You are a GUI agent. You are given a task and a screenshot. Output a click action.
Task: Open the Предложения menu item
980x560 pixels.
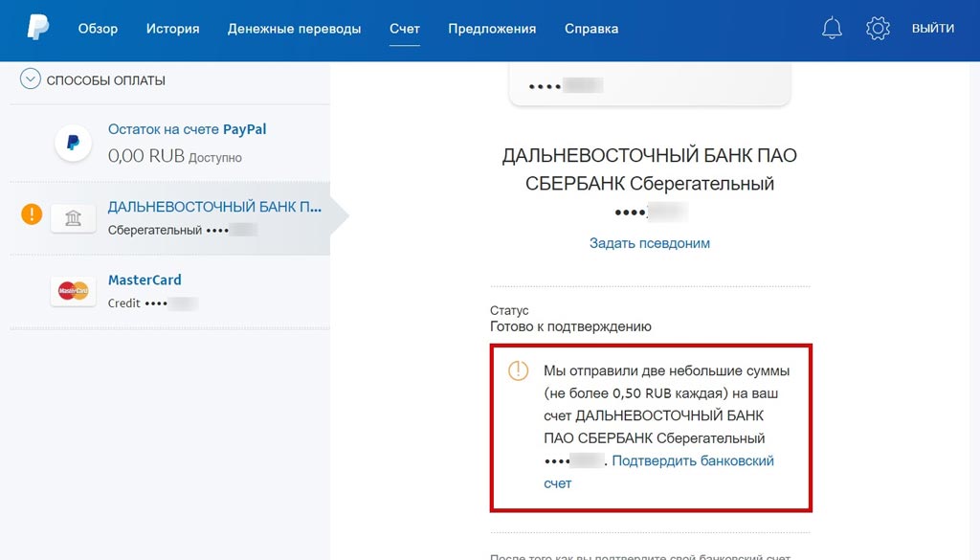pos(492,29)
